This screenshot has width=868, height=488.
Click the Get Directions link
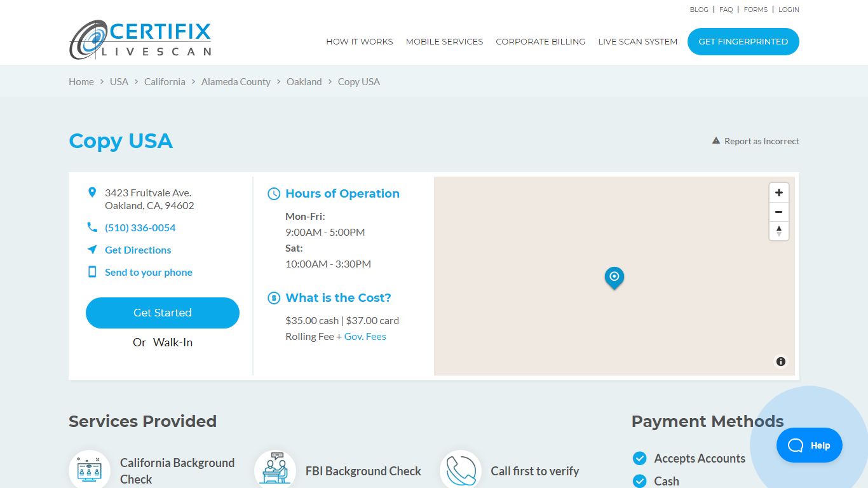[x=138, y=250]
